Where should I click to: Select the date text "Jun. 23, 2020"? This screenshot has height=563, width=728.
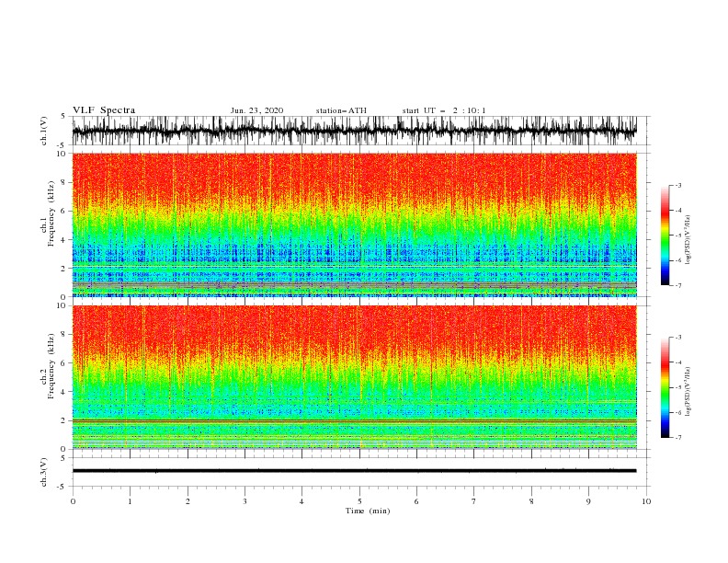coord(256,110)
